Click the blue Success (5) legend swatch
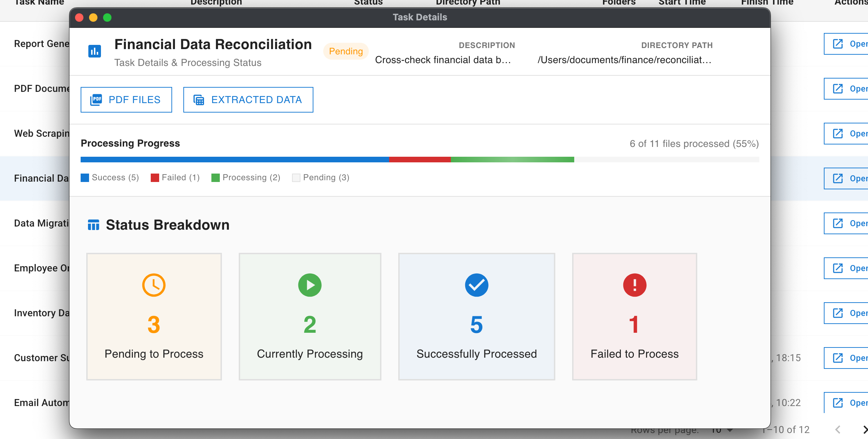The width and height of the screenshot is (868, 439). [85, 178]
